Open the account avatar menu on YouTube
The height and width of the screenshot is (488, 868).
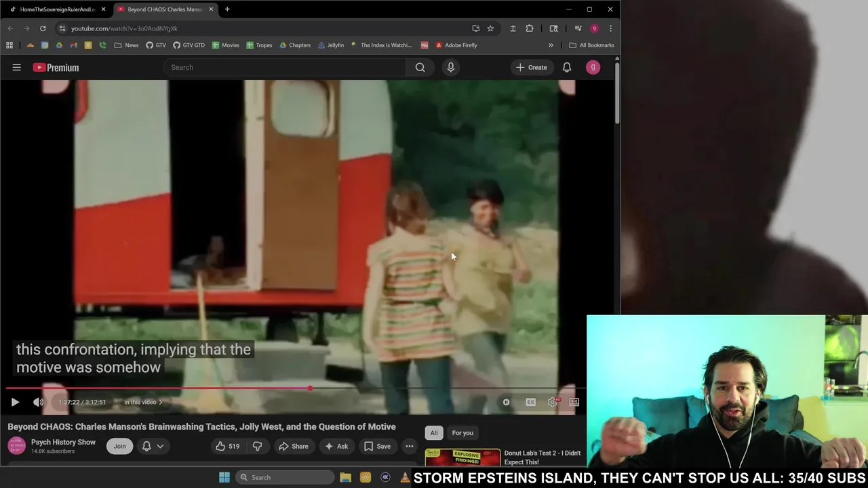point(593,67)
